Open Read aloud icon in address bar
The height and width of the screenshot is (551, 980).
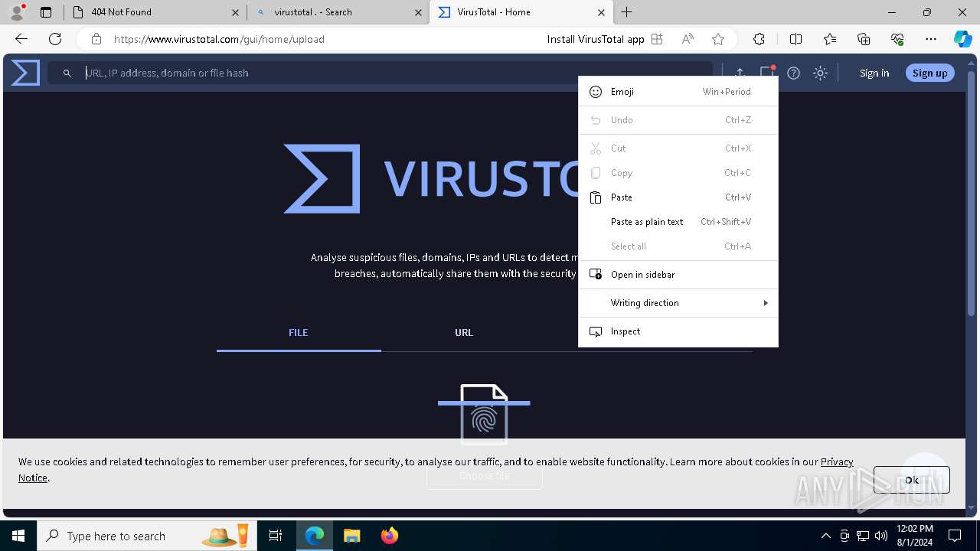point(688,39)
